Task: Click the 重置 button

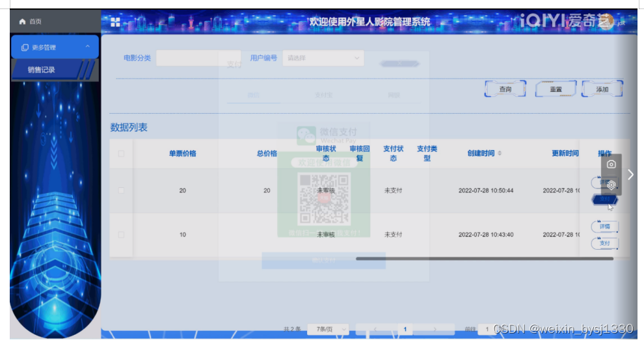Action: point(556,89)
